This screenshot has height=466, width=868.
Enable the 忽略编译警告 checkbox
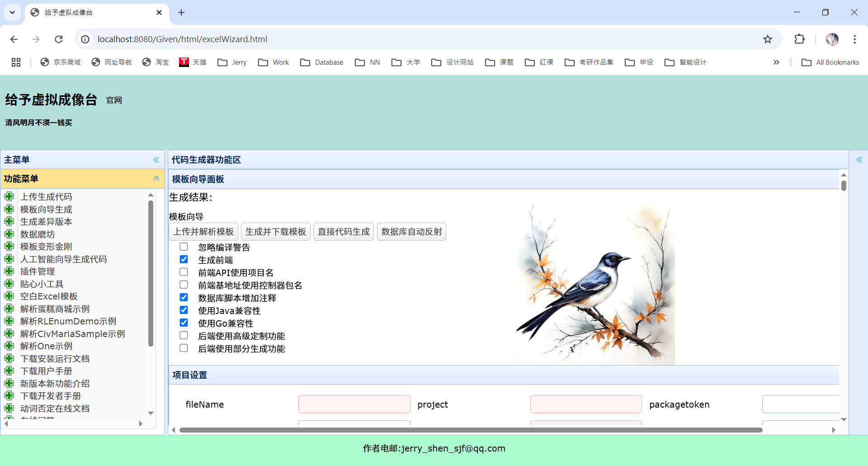[184, 247]
